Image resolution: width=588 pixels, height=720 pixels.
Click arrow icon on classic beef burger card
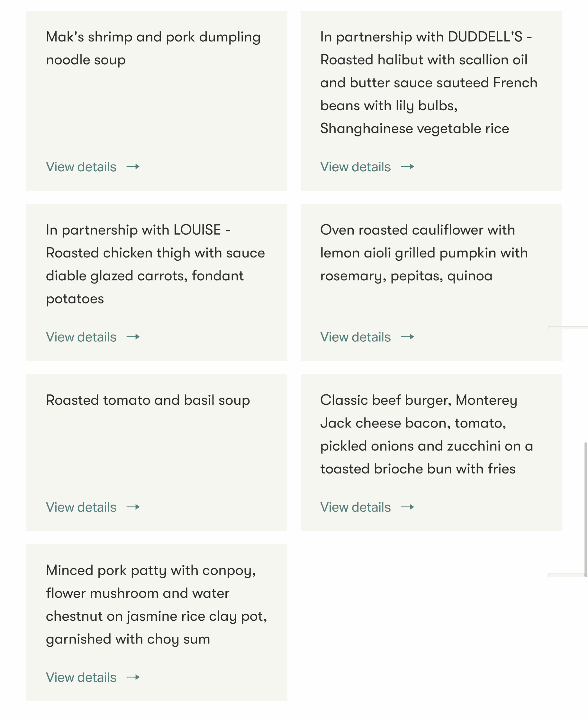(x=407, y=507)
